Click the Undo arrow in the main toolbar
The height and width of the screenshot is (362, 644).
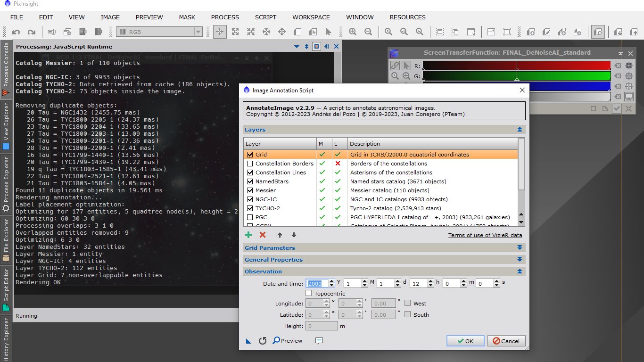click(x=16, y=32)
